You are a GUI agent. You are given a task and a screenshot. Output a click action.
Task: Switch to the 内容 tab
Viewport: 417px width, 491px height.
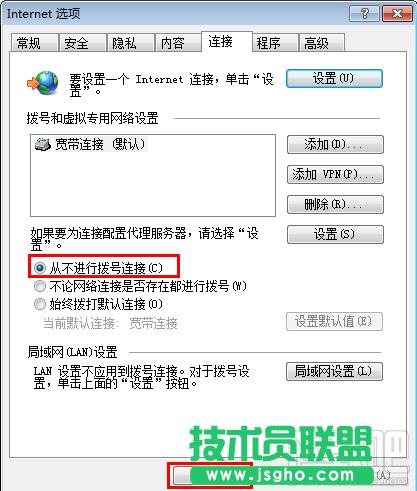point(178,43)
